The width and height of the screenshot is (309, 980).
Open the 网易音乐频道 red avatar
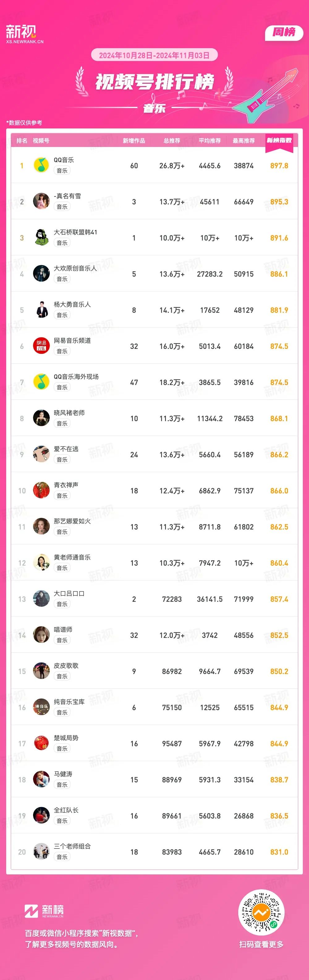click(41, 346)
